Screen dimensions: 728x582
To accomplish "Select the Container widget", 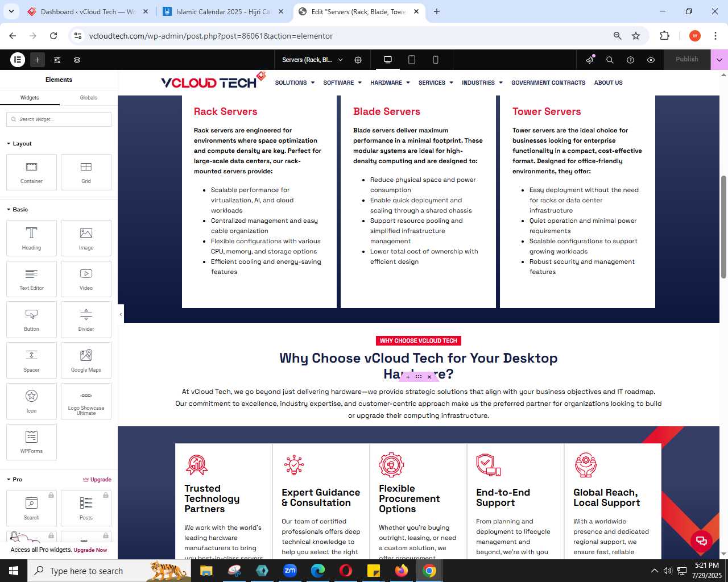I will pyautogui.click(x=31, y=172).
